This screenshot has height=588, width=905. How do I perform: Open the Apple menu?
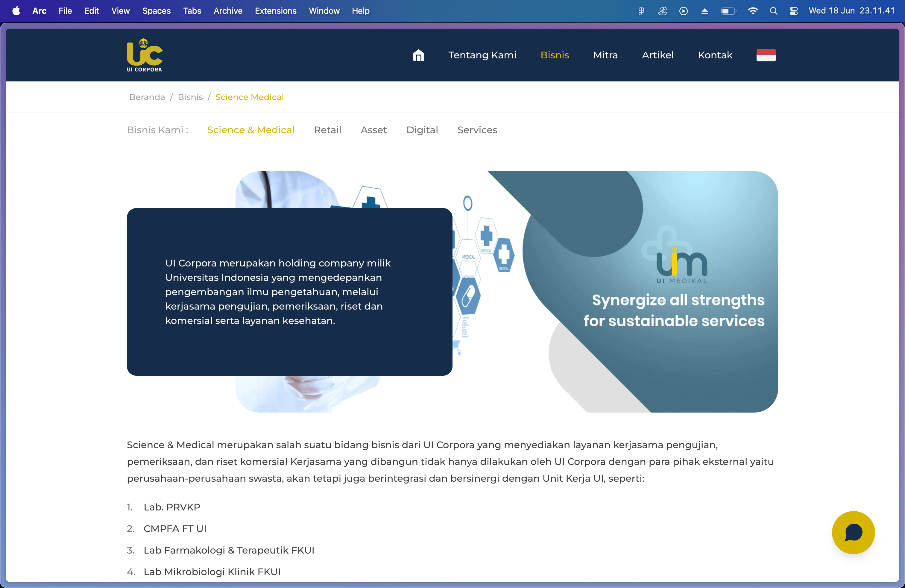pyautogui.click(x=16, y=11)
